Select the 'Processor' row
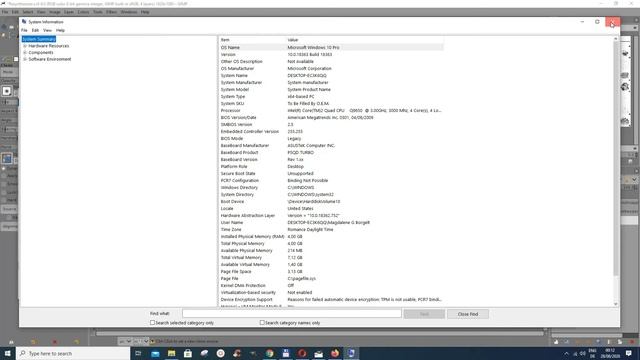Screen dimensions: 640x360 click(331, 110)
